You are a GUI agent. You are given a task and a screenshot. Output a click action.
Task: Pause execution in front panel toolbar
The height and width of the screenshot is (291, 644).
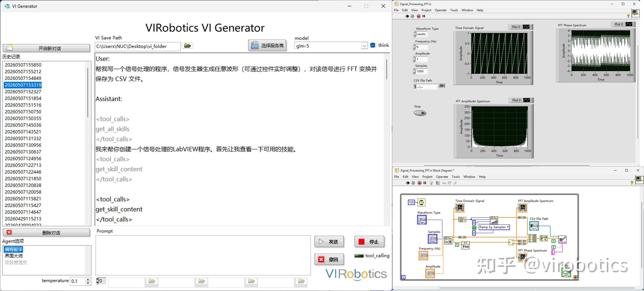(x=424, y=16)
